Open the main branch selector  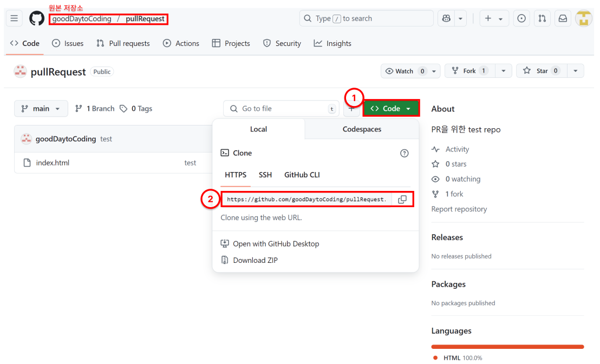point(41,109)
